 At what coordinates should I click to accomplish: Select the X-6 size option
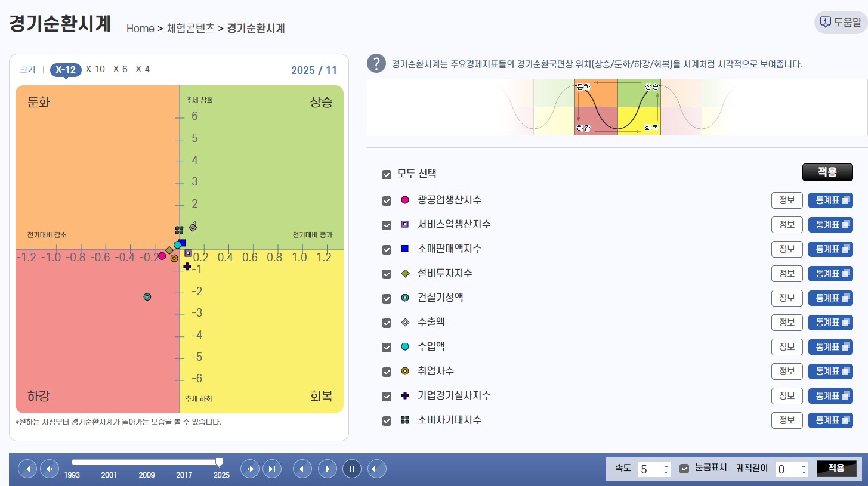pos(121,69)
